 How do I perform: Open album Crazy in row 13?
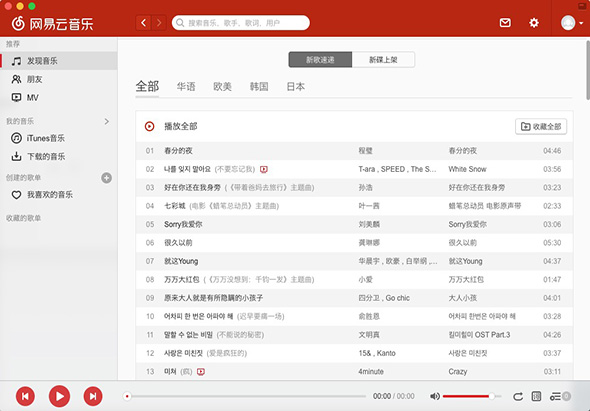[458, 372]
